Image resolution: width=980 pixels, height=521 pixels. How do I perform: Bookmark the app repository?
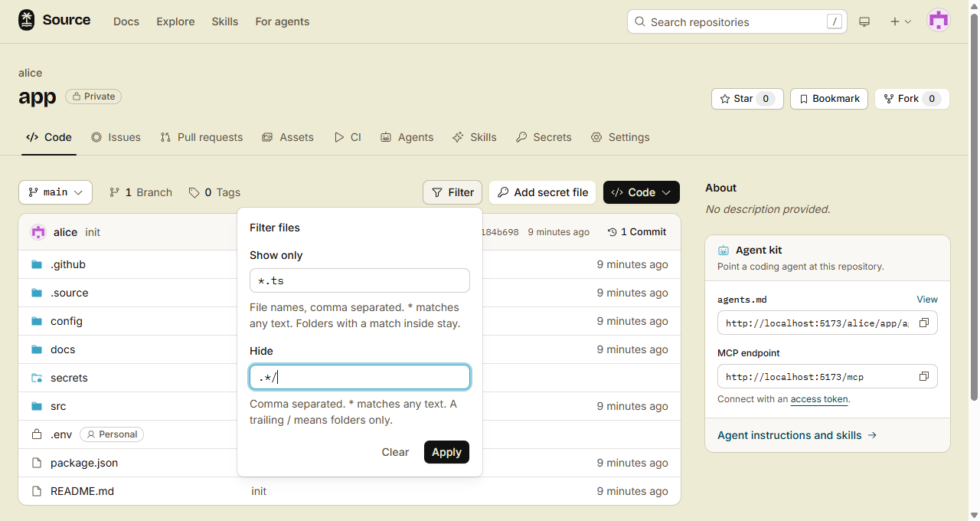coord(829,99)
